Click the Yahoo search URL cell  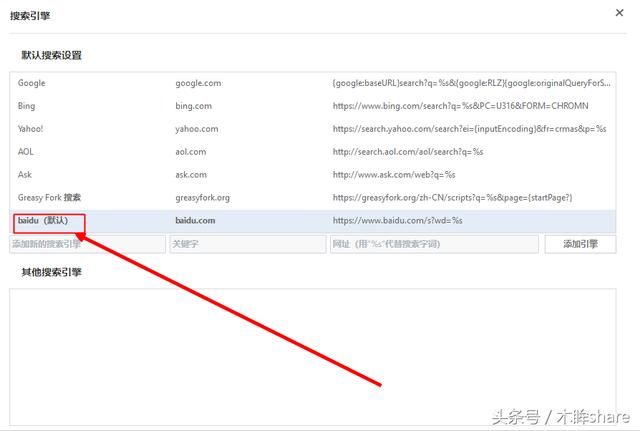pos(469,129)
